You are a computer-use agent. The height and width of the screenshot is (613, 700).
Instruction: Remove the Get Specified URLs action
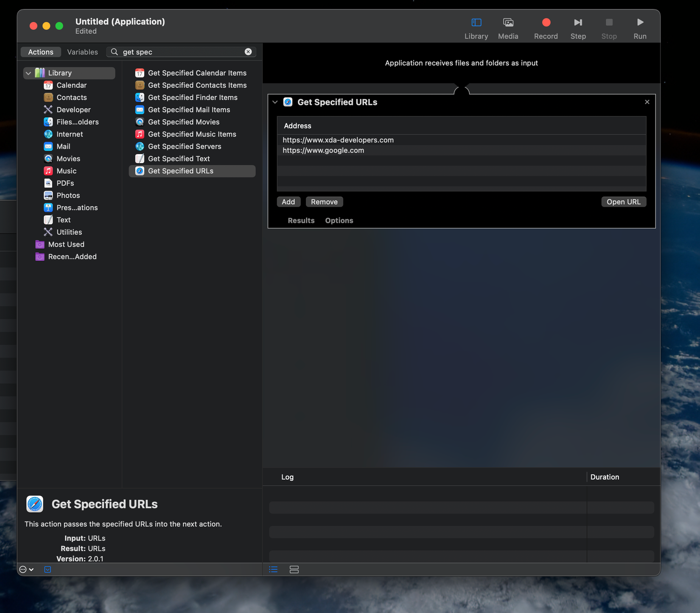coord(647,102)
